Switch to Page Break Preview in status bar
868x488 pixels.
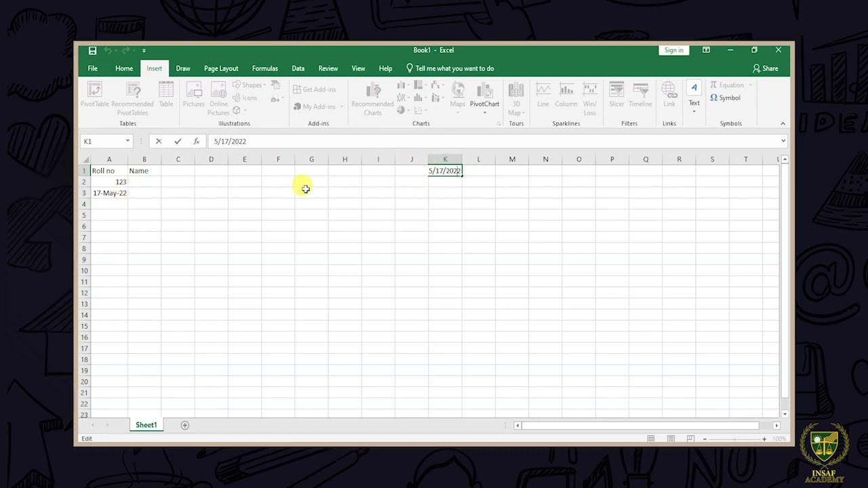point(690,439)
